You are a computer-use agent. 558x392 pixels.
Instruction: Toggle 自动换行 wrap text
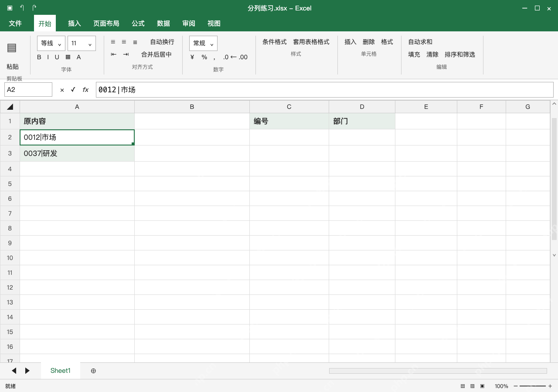pos(162,42)
